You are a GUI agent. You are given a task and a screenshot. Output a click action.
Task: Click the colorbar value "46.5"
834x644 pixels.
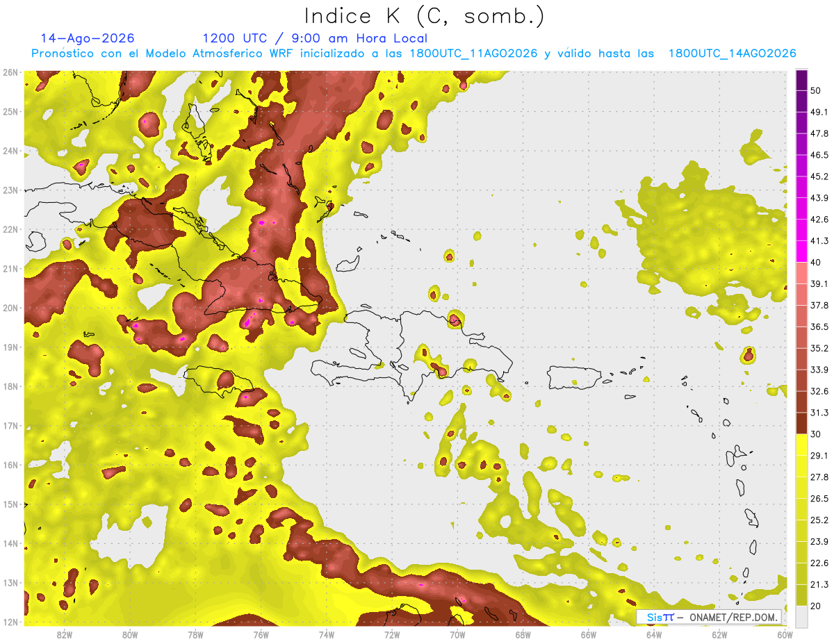click(x=819, y=154)
